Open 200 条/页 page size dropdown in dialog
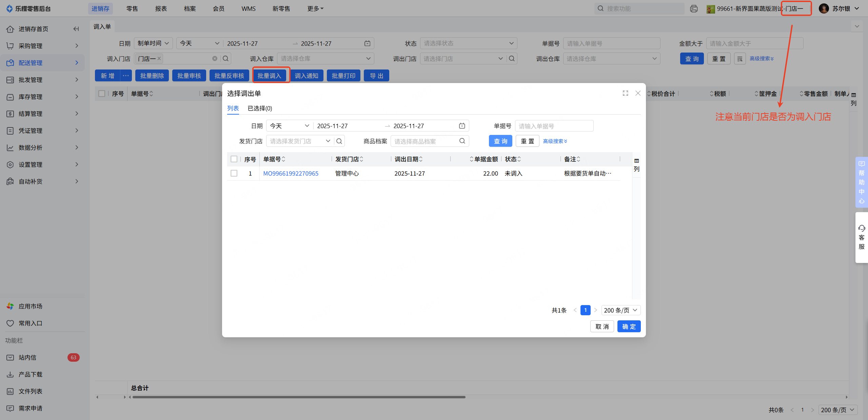Image resolution: width=868 pixels, height=420 pixels. tap(621, 310)
